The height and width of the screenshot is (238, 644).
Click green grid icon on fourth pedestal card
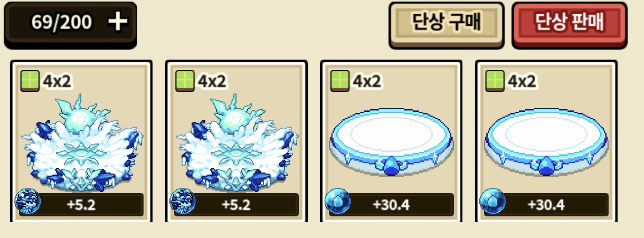click(x=494, y=81)
